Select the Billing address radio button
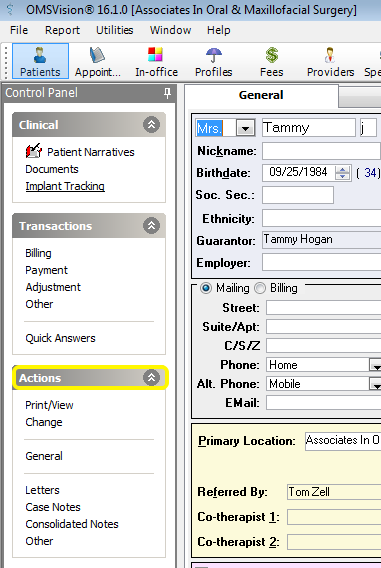381x568 pixels. coord(260,288)
